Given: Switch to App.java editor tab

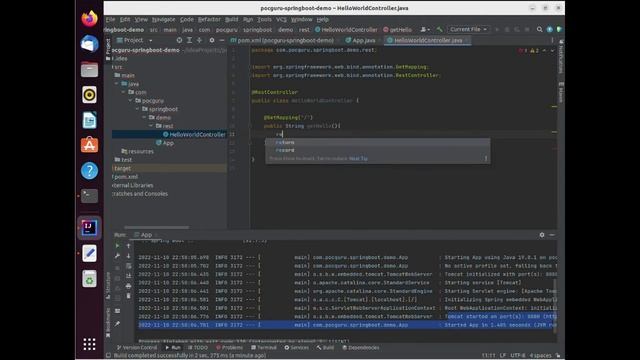Looking at the screenshot, I should (360, 40).
